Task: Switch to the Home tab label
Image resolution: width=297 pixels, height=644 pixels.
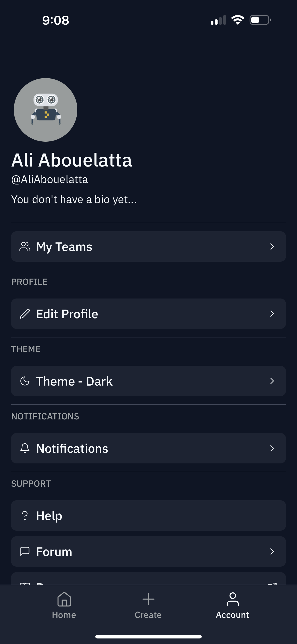Action: pos(64,615)
